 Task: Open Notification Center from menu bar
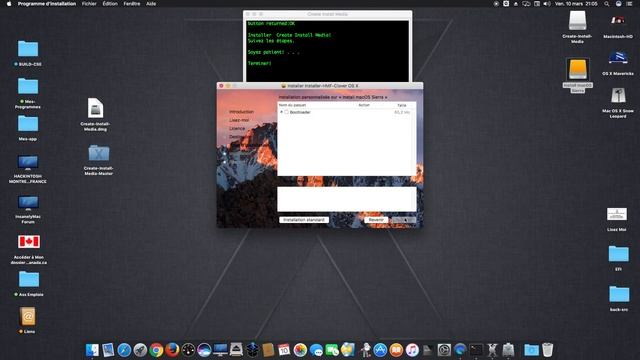point(629,4)
